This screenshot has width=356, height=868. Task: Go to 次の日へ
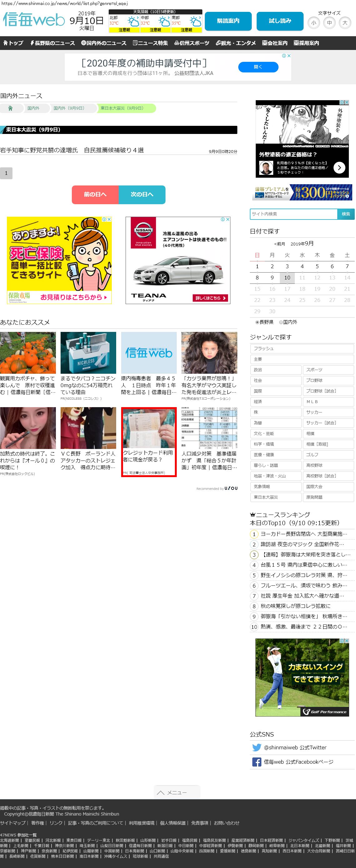tap(142, 195)
